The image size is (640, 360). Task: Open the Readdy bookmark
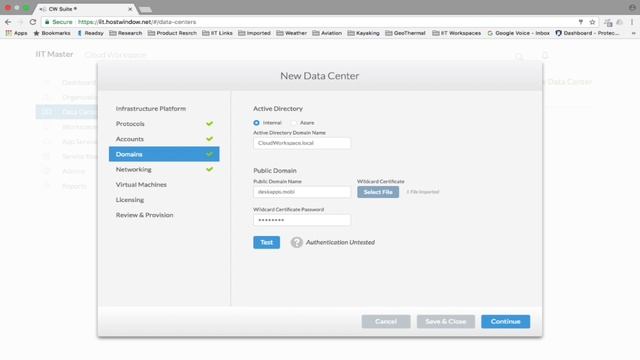90,33
